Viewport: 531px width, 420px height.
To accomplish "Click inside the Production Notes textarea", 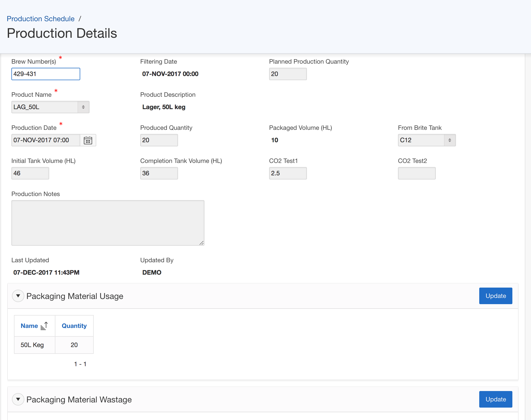I will 108,223.
